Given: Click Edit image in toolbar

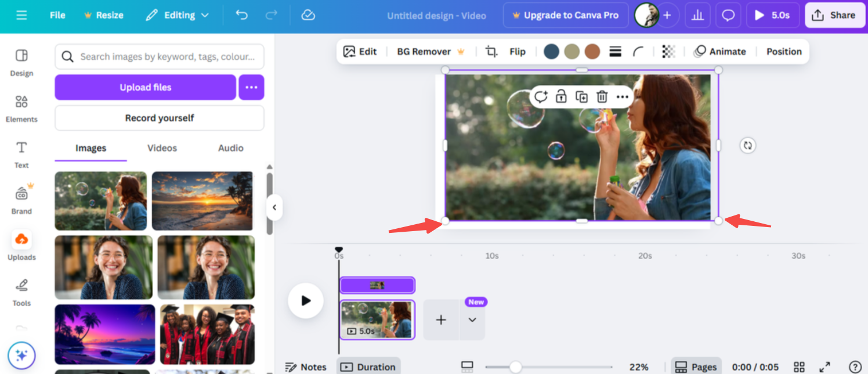Looking at the screenshot, I should click(360, 52).
